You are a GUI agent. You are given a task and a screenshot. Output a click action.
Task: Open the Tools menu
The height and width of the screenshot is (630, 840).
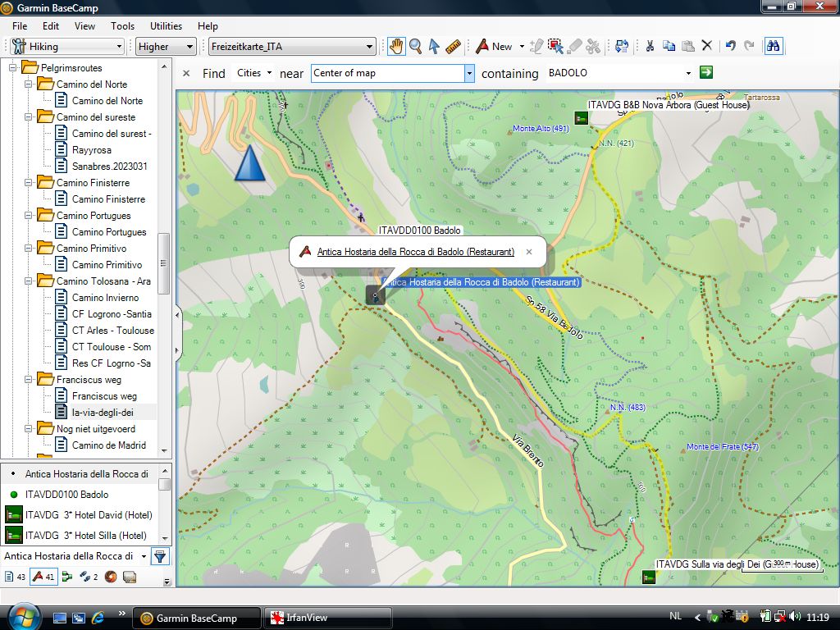pyautogui.click(x=122, y=26)
